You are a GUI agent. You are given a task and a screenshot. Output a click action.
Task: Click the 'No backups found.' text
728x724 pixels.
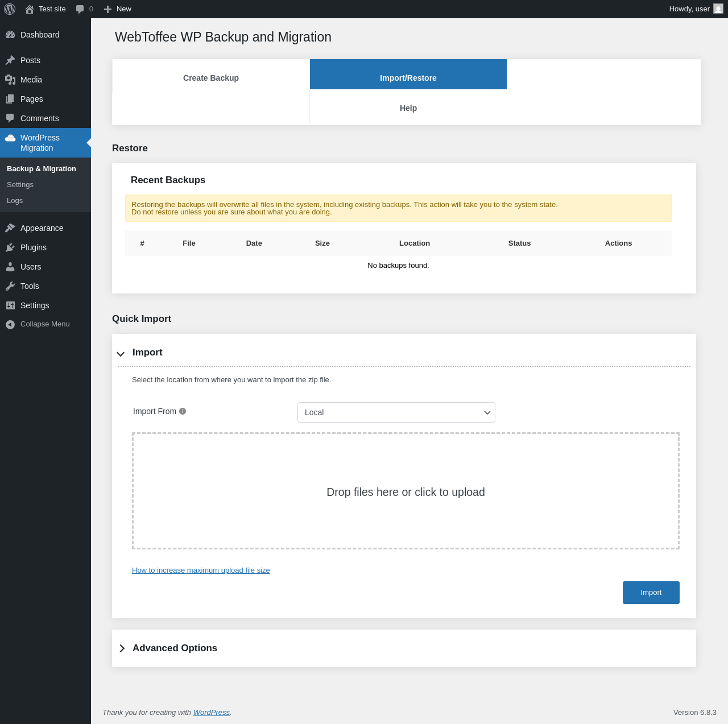pos(398,266)
